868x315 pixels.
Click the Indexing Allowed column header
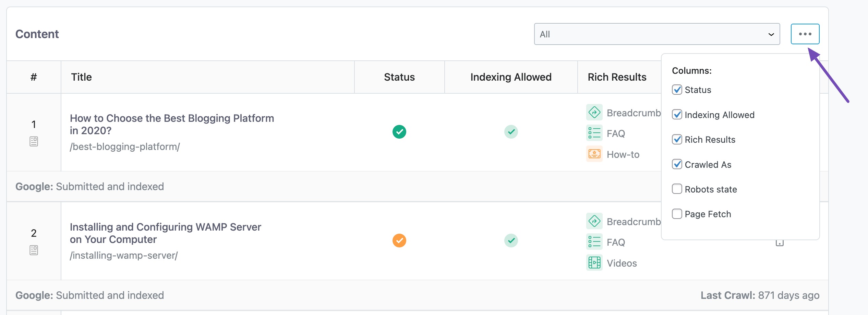[511, 77]
